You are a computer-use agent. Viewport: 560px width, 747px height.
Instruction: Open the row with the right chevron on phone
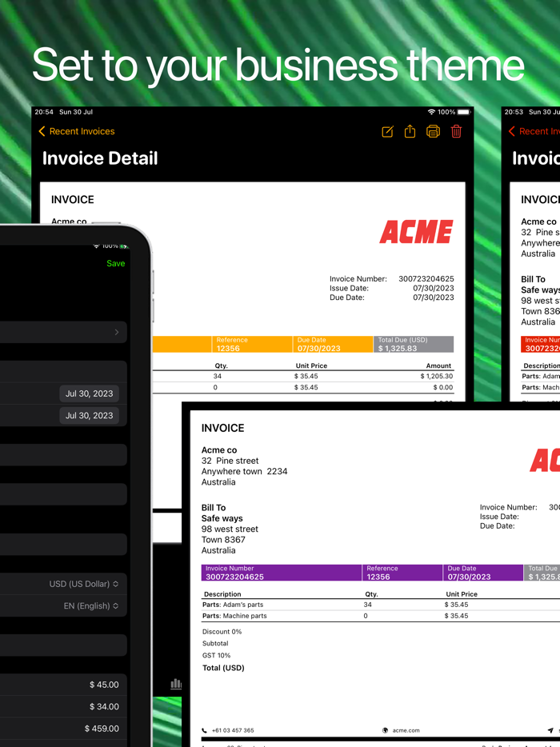pos(63,332)
